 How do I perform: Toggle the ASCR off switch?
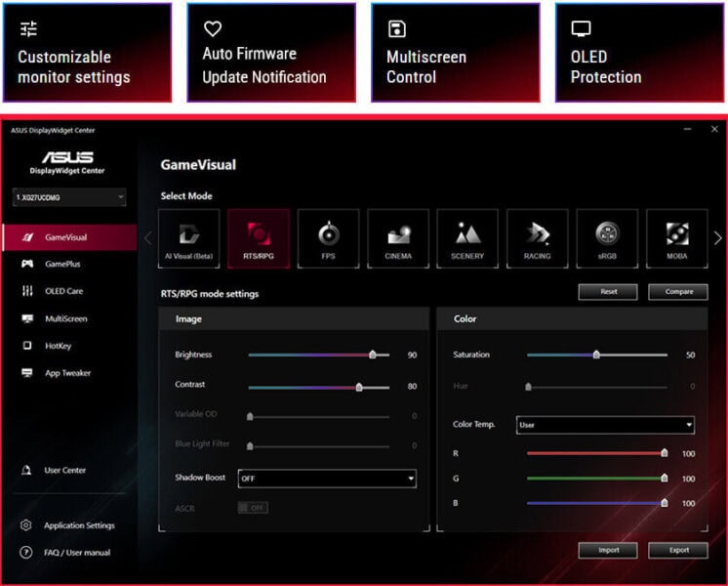253,508
